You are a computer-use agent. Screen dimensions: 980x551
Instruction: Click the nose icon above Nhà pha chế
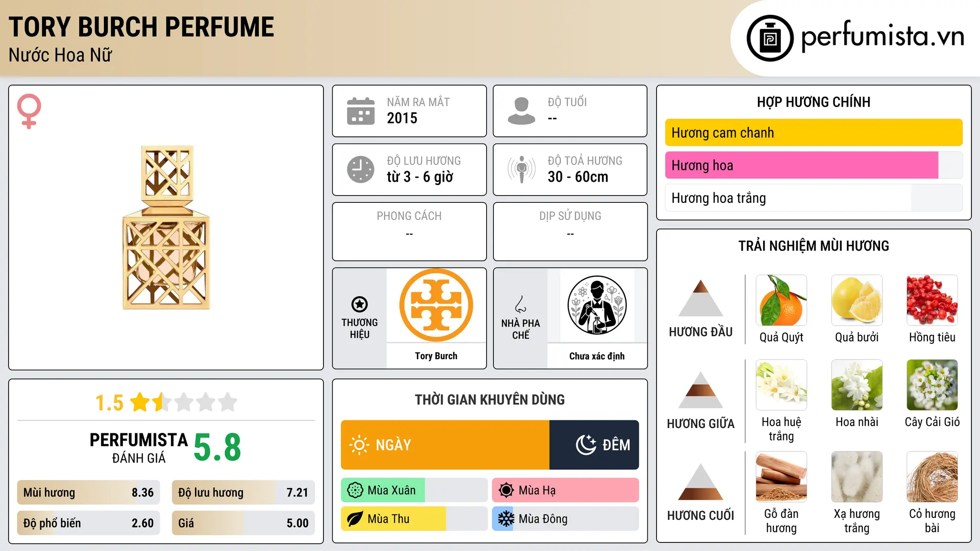coord(521,304)
